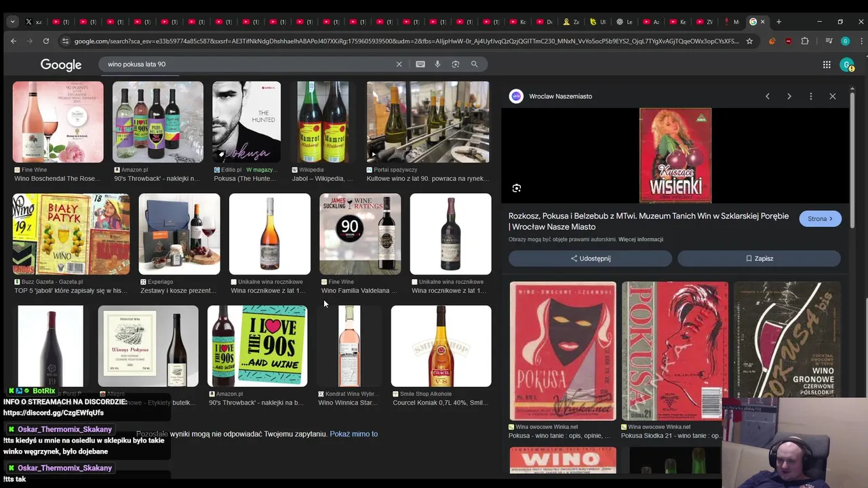The width and height of the screenshot is (868, 488).
Task: Open the 'Pokusa bis Wino Gronowe' related image
Action: (787, 339)
